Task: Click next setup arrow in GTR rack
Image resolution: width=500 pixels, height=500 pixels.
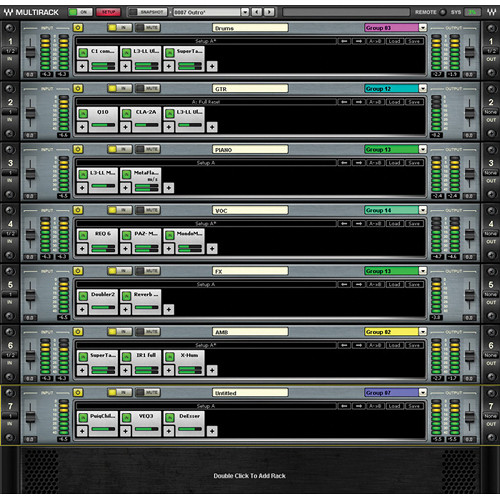Action: [x=359, y=102]
